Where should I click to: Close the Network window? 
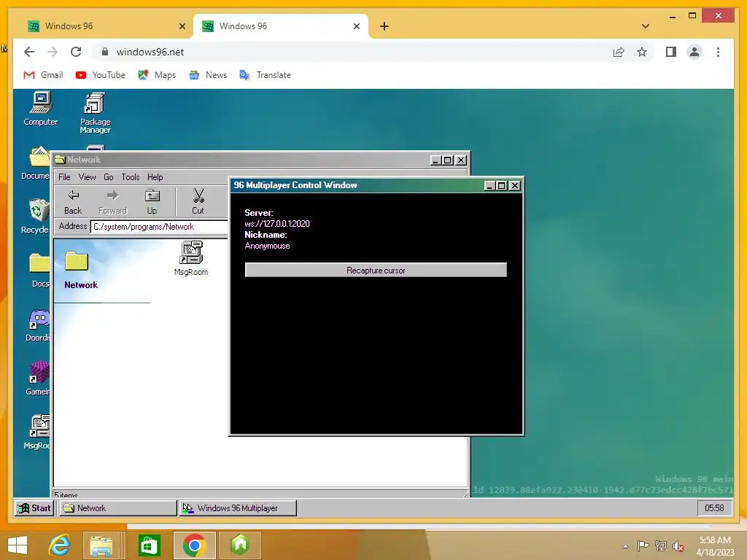click(461, 160)
